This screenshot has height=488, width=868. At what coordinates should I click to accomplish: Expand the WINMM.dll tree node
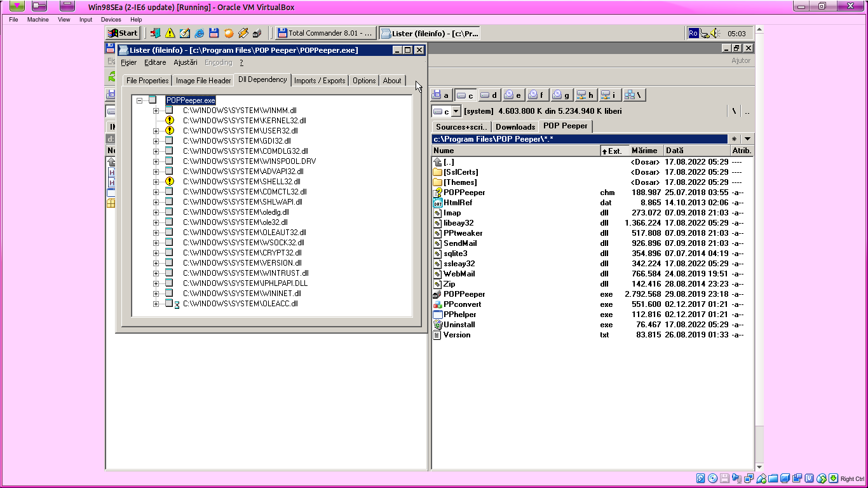pos(156,110)
